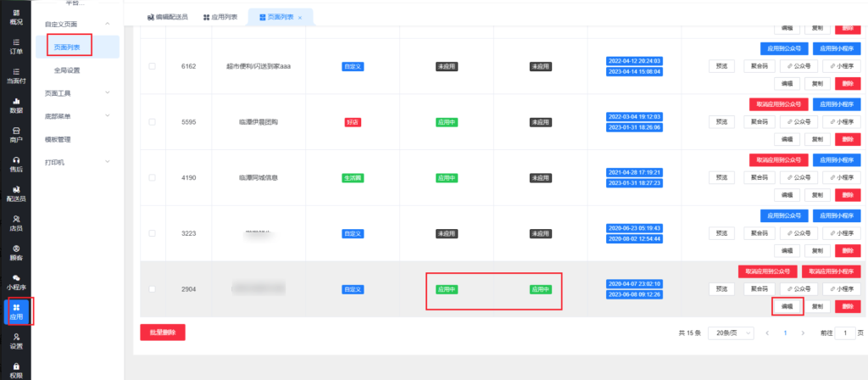
Task: Open 概况 overview in the left sidebar
Action: (x=15, y=15)
